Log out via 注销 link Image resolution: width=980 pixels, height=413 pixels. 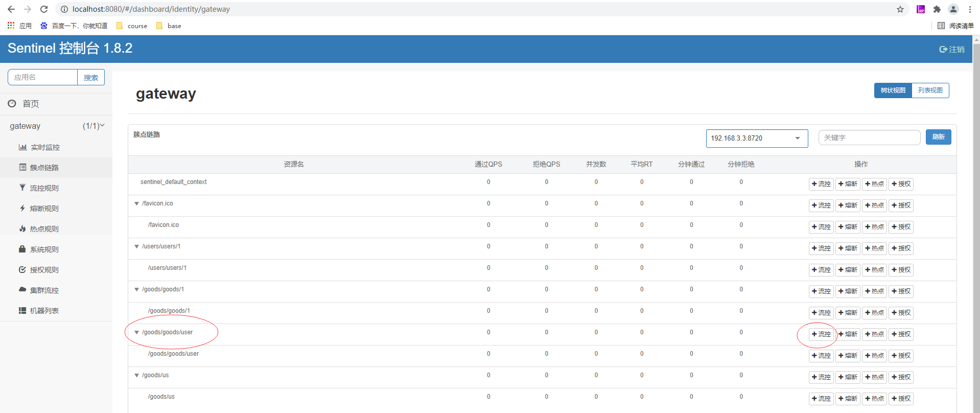pos(952,49)
